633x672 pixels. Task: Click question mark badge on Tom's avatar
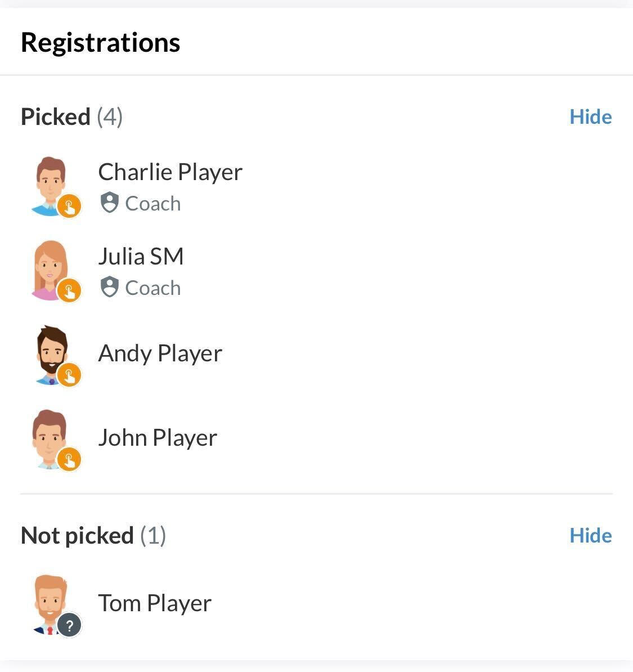pyautogui.click(x=69, y=625)
